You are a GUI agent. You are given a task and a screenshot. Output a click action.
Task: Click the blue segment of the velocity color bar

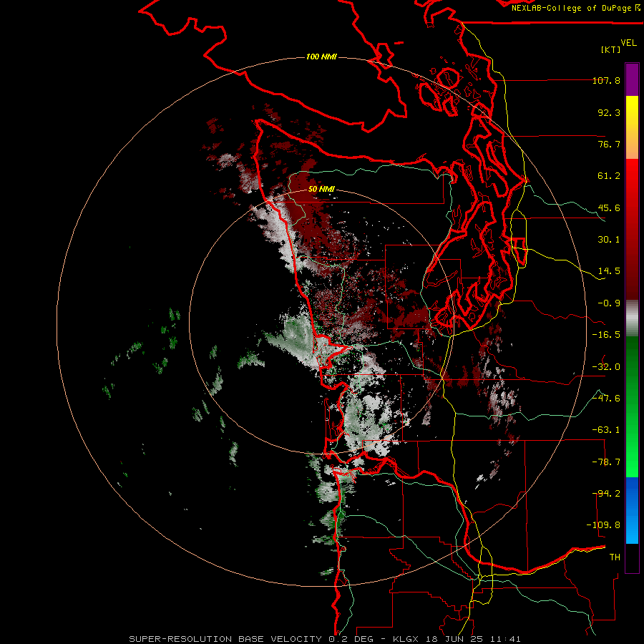click(x=632, y=510)
